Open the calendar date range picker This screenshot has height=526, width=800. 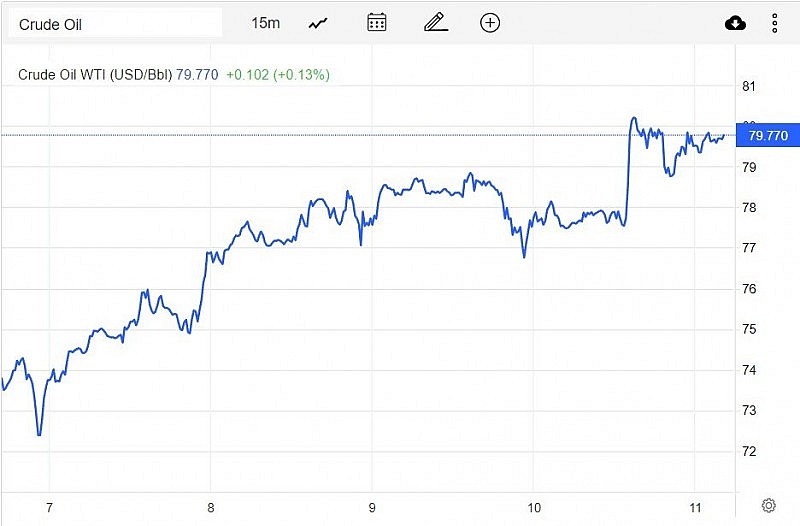tap(377, 23)
